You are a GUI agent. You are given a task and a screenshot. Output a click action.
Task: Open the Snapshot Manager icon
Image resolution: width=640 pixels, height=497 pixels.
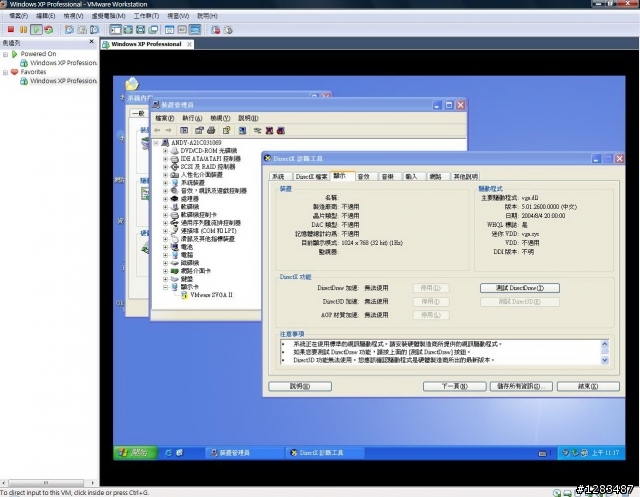click(95, 29)
